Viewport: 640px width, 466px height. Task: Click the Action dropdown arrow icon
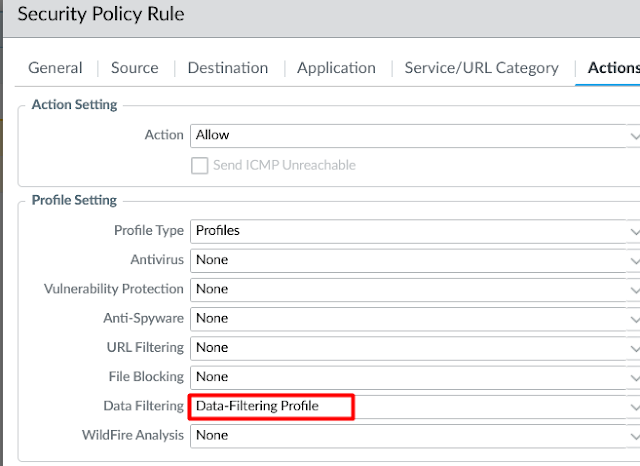[634, 136]
